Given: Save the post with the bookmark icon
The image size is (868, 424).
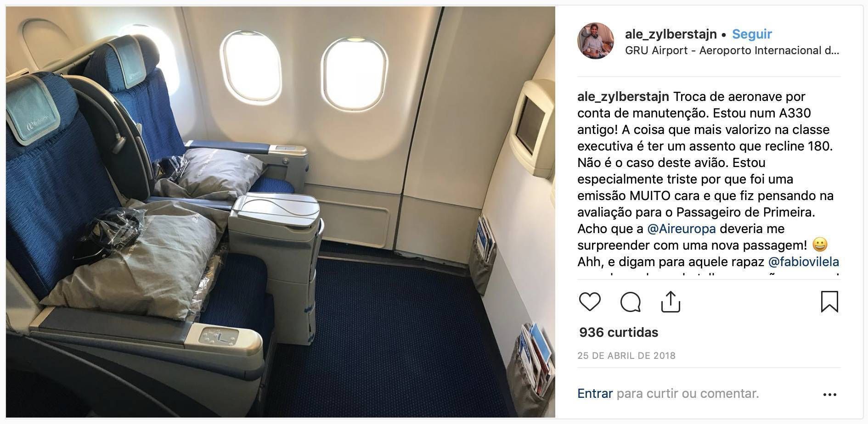Looking at the screenshot, I should coord(829,302).
